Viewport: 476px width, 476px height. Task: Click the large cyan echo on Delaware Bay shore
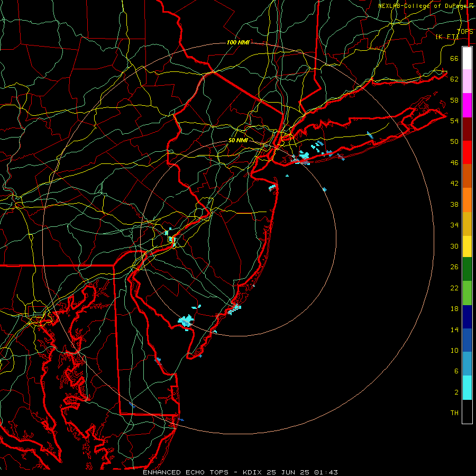click(186, 321)
